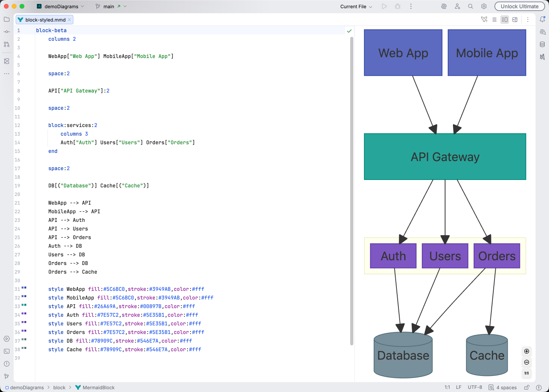Open the Notifications bell

(542, 19)
